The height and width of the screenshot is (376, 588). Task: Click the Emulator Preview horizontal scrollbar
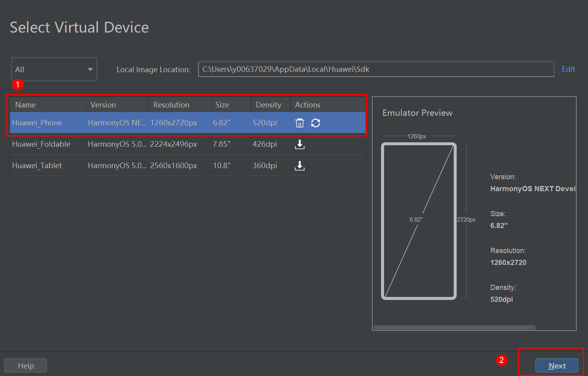pyautogui.click(x=455, y=328)
